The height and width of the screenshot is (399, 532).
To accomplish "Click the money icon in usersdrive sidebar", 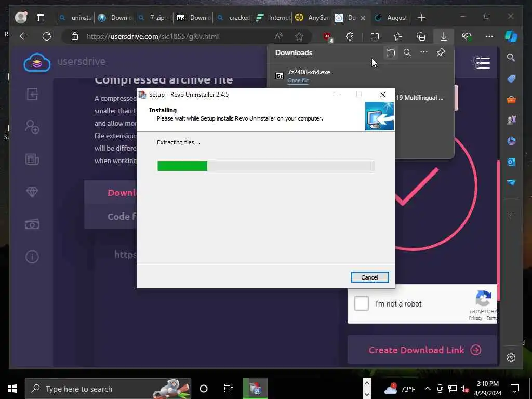I will (32, 224).
